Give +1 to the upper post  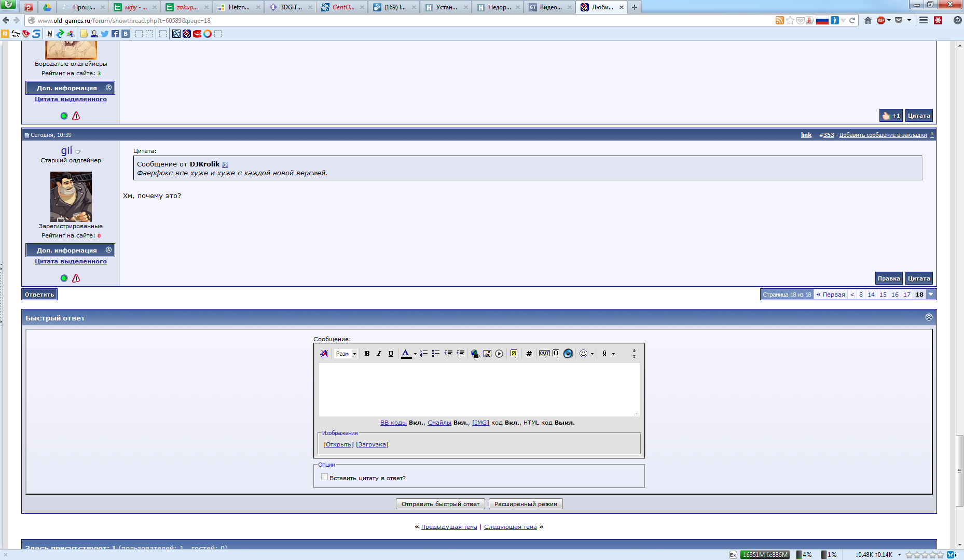[x=891, y=116]
